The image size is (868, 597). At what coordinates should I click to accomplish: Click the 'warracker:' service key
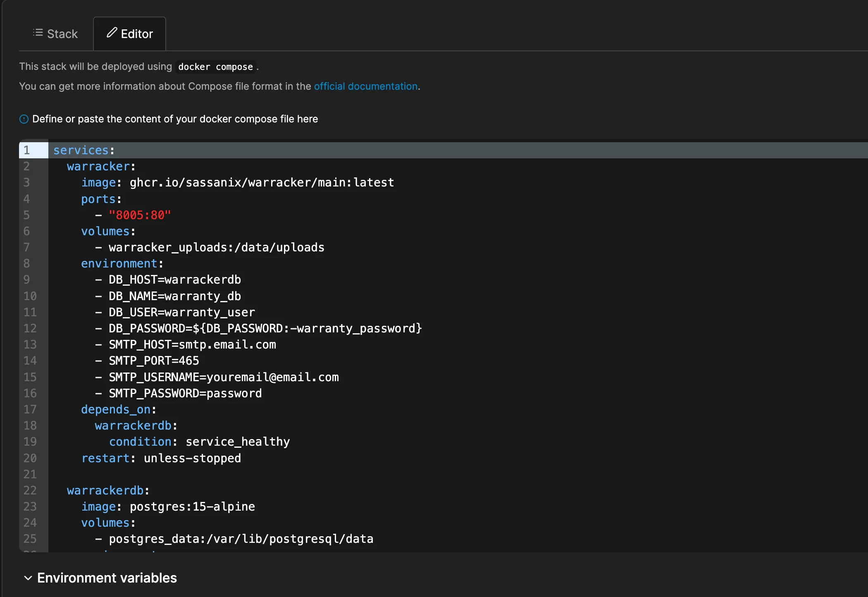coord(101,166)
